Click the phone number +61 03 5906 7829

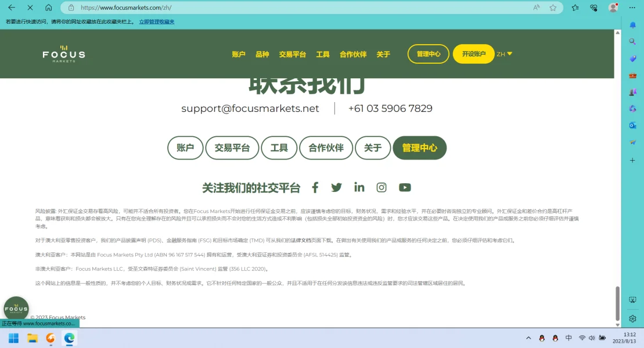pos(390,108)
